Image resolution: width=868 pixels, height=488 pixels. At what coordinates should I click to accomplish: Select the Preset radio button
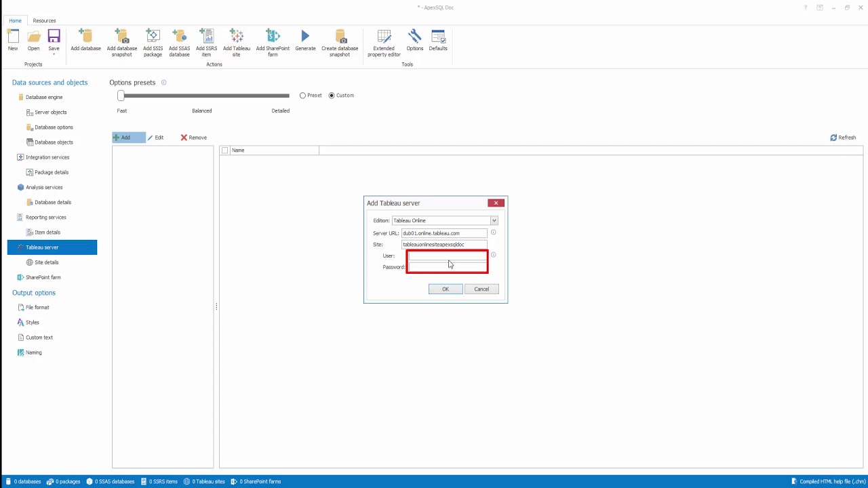(x=302, y=96)
